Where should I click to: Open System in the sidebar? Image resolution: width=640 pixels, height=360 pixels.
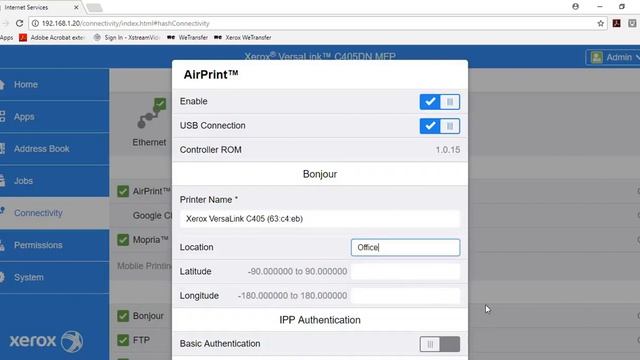coord(54,277)
